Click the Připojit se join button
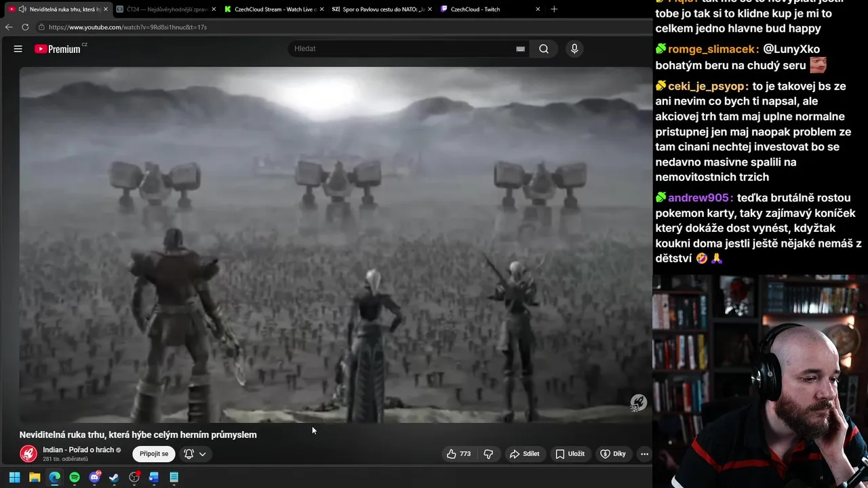 [x=154, y=454]
